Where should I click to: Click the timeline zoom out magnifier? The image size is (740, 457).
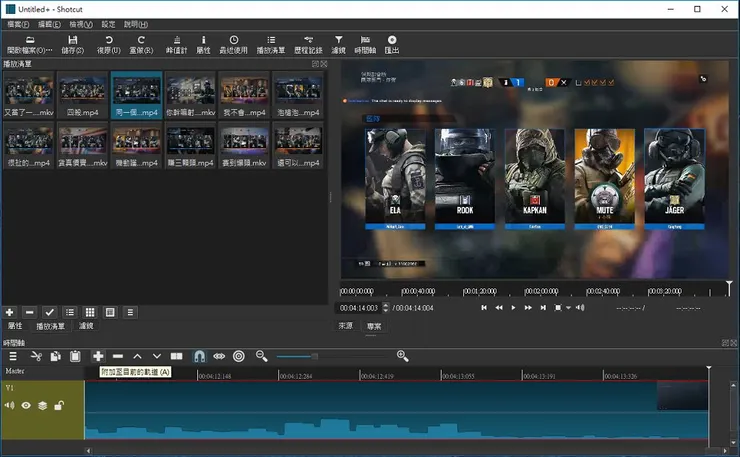coord(262,356)
